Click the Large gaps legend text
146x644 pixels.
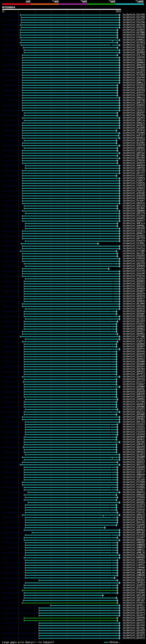10,642
